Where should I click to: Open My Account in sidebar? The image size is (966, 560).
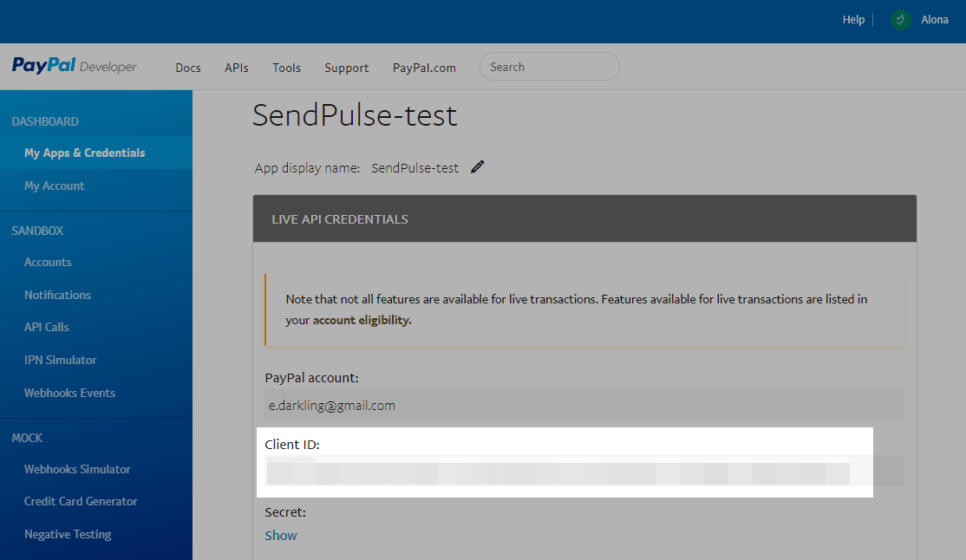(55, 186)
